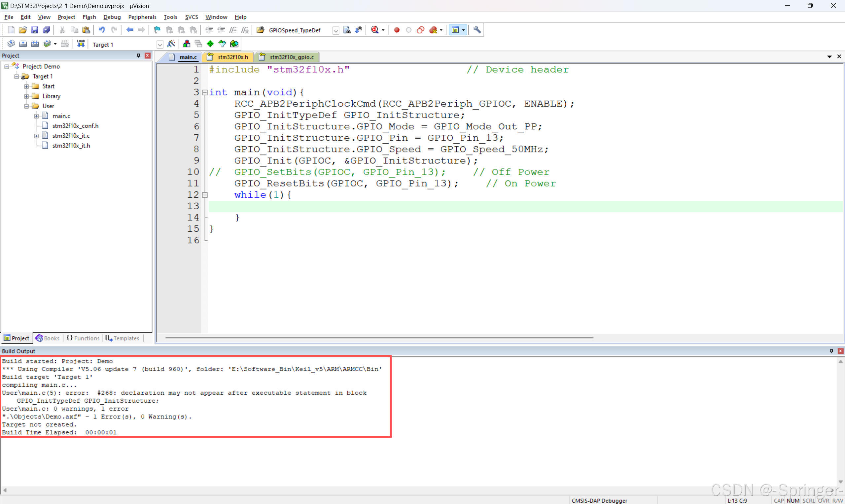
Task: Click the Build target icon
Action: (x=23, y=44)
